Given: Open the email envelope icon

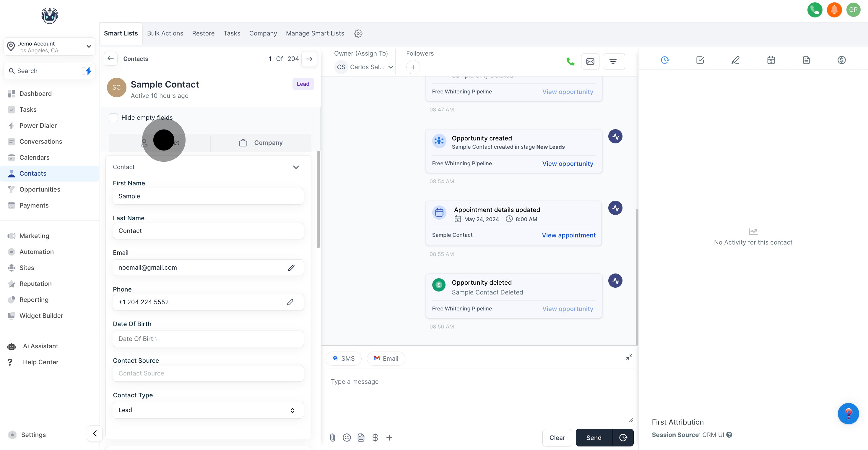Looking at the screenshot, I should pos(590,61).
